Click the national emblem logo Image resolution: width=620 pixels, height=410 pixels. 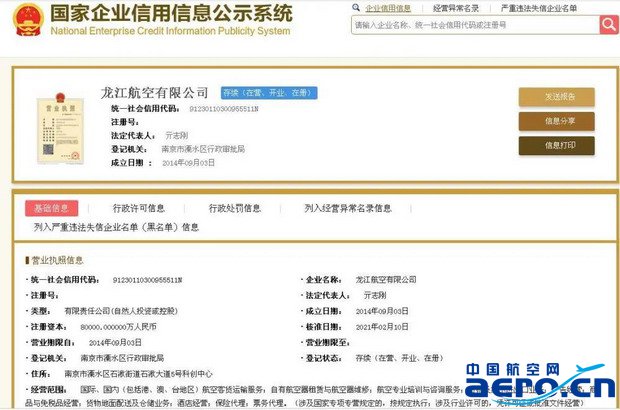pyautogui.click(x=28, y=20)
